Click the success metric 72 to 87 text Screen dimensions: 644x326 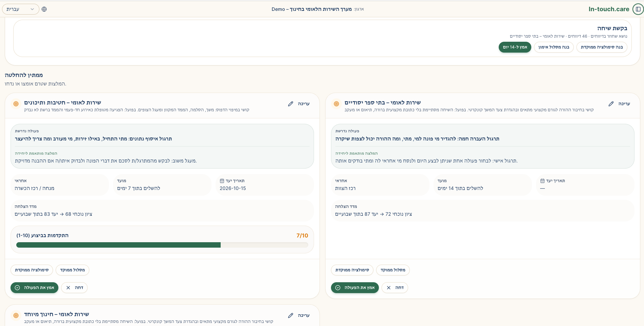tap(373, 214)
